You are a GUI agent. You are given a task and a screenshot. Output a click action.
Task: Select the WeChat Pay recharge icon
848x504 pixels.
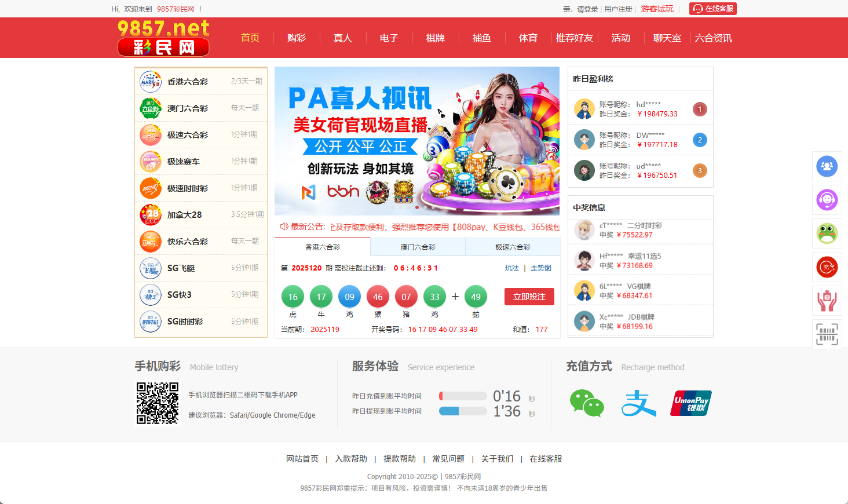(x=587, y=403)
